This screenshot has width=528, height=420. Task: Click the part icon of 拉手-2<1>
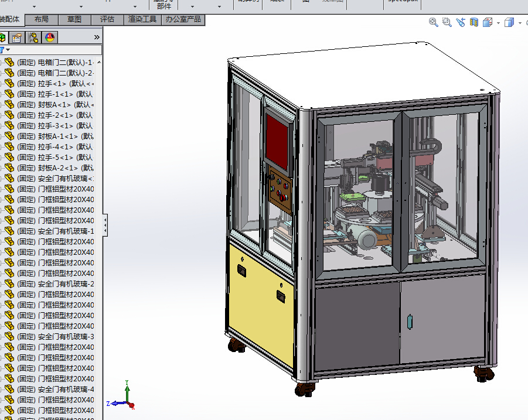click(x=9, y=115)
